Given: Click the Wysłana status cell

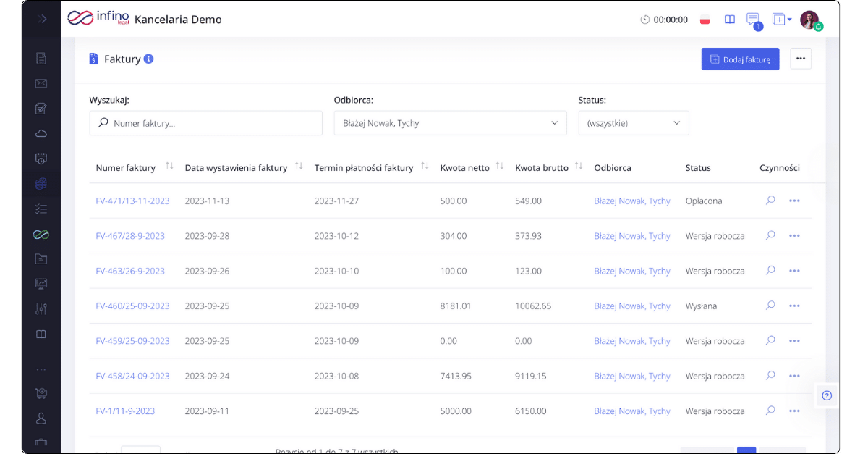Looking at the screenshot, I should (x=701, y=306).
